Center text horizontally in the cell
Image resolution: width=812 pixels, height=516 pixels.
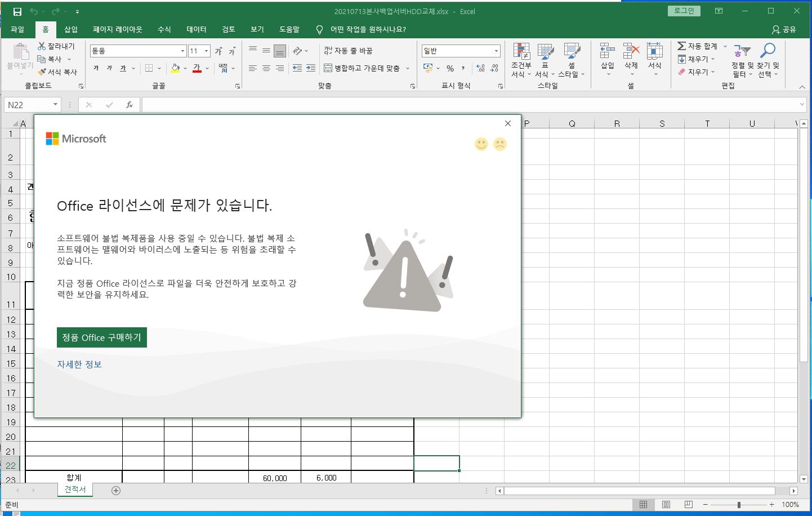coord(266,68)
